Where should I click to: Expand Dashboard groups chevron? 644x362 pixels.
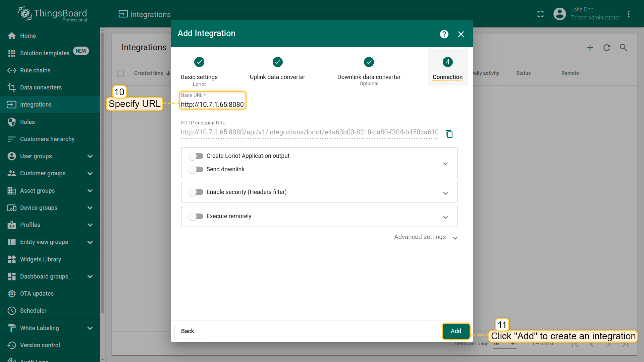click(90, 277)
